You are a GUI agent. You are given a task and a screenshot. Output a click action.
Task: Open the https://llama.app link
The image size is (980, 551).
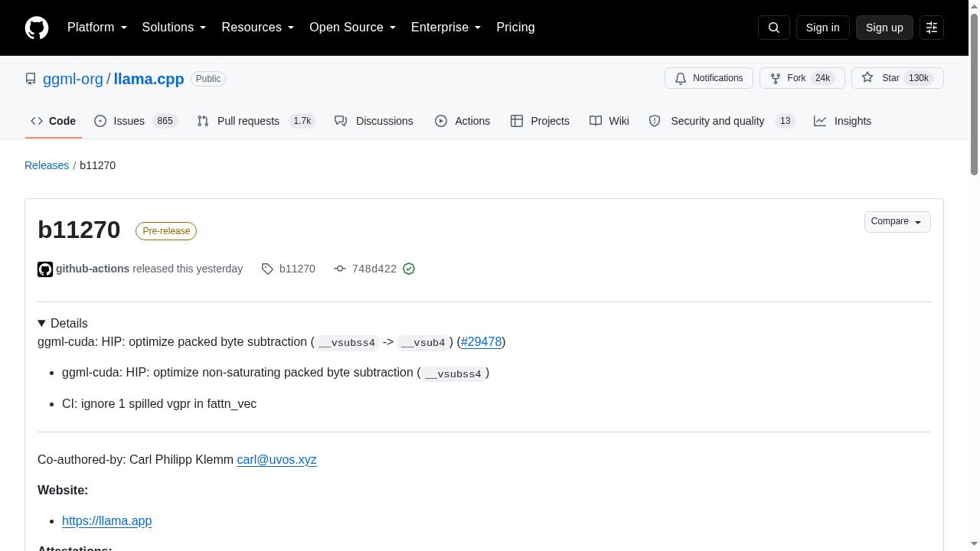pos(106,521)
